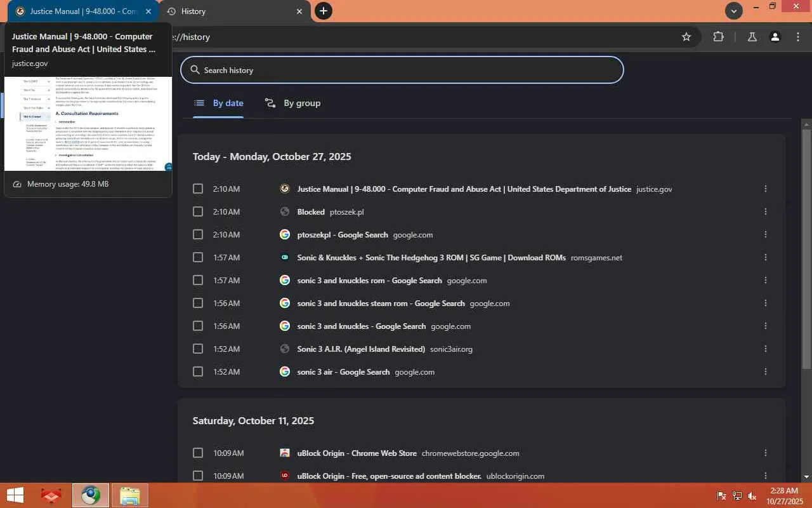Open the taskbar clock showing 2:28 AM
The width and height of the screenshot is (812, 508).
coord(784,495)
